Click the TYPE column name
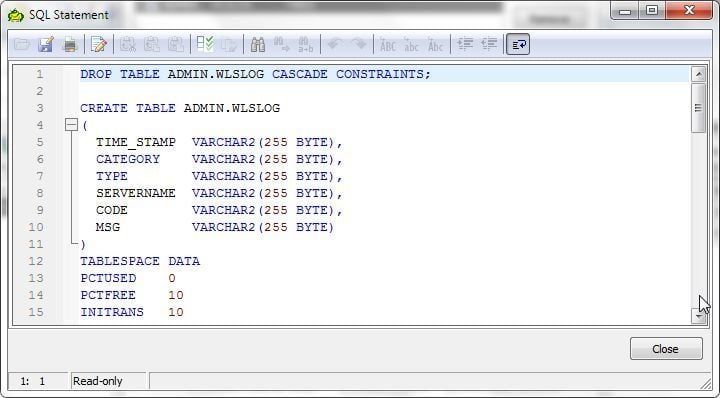The width and height of the screenshot is (720, 398). pyautogui.click(x=112, y=176)
